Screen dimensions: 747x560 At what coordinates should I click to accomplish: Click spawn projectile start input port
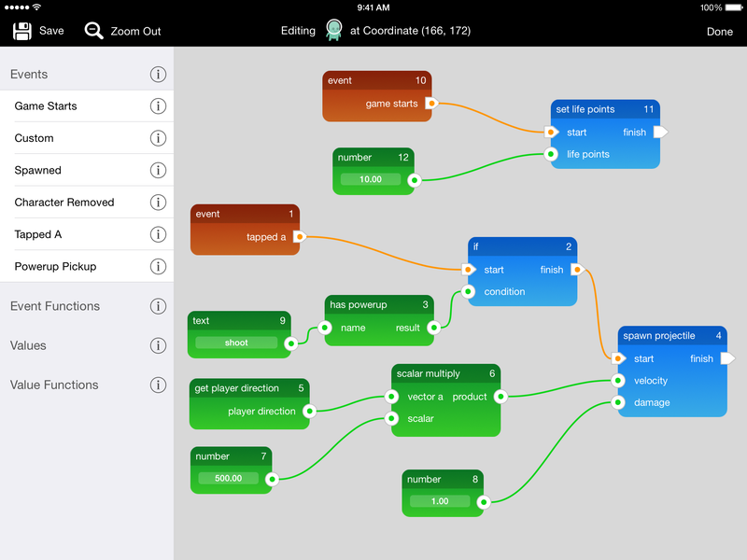(x=618, y=358)
